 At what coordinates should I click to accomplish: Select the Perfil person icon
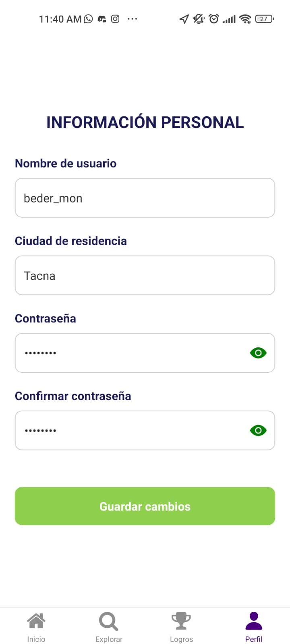pyautogui.click(x=254, y=621)
